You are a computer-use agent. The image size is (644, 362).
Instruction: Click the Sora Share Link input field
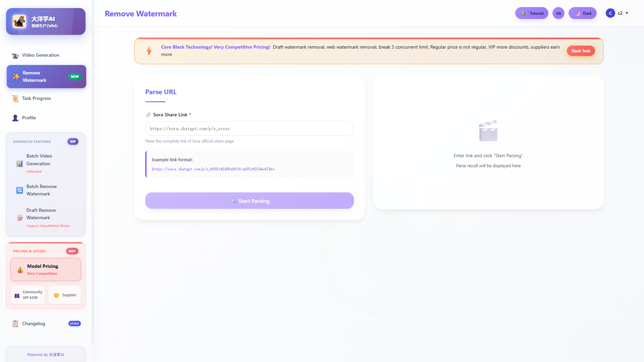[249, 128]
